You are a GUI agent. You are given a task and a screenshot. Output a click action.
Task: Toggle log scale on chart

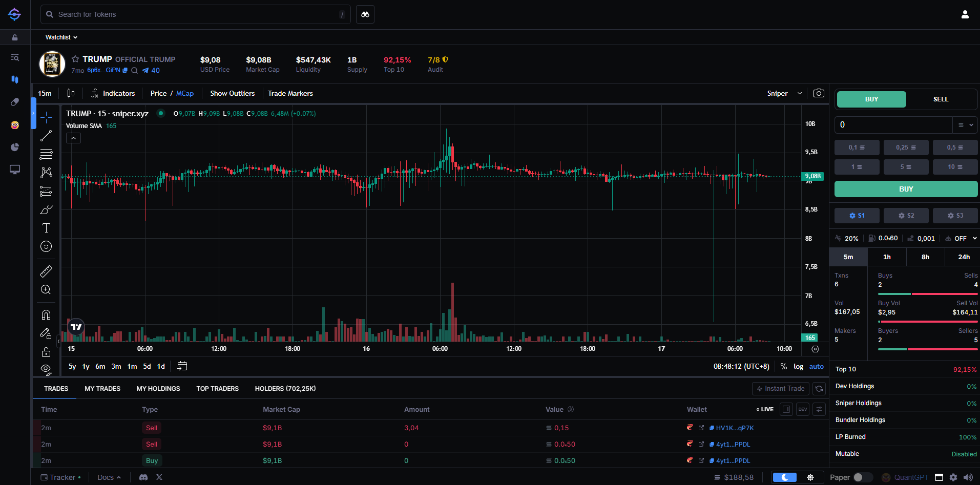[x=798, y=366]
